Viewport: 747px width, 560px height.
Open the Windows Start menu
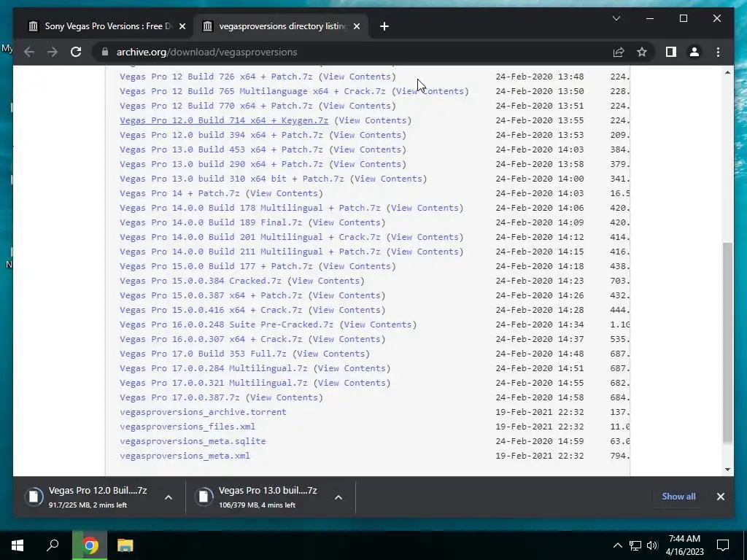(18, 545)
